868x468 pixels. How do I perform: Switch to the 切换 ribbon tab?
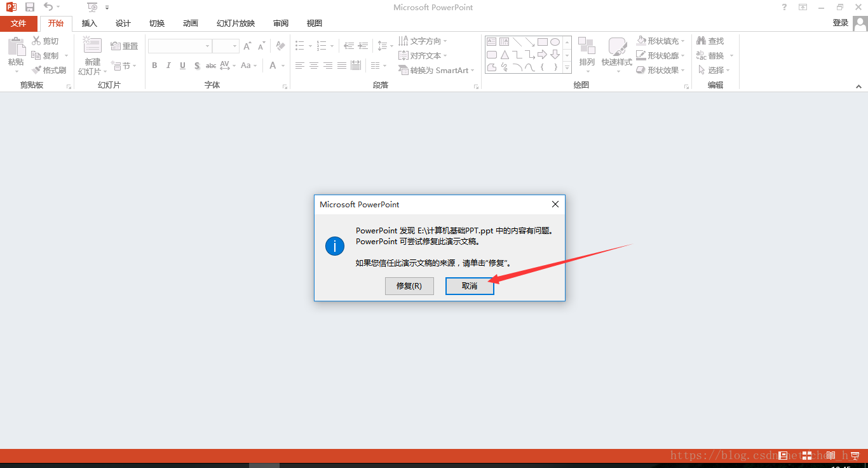coord(157,24)
